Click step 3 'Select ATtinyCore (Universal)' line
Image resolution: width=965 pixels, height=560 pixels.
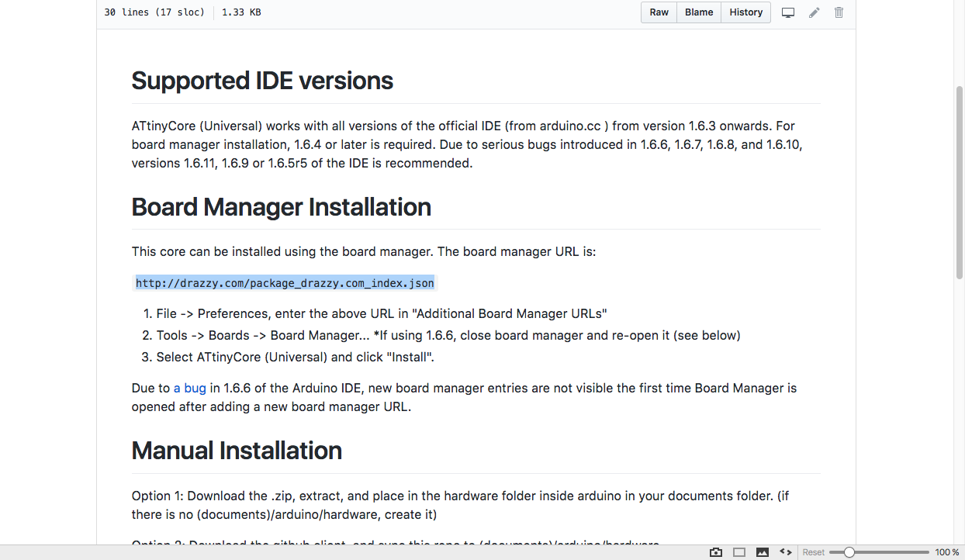tap(296, 358)
